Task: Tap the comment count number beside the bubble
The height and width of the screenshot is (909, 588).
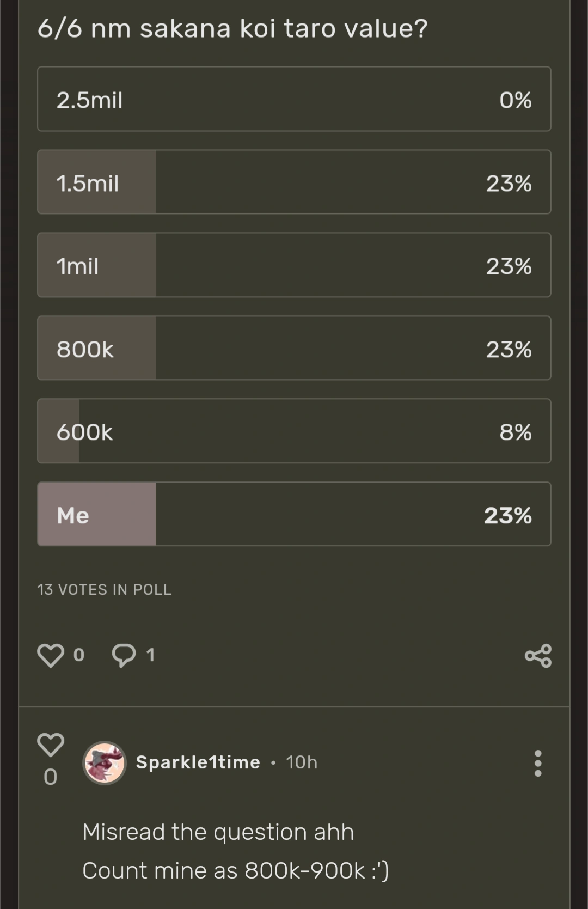Action: [150, 655]
